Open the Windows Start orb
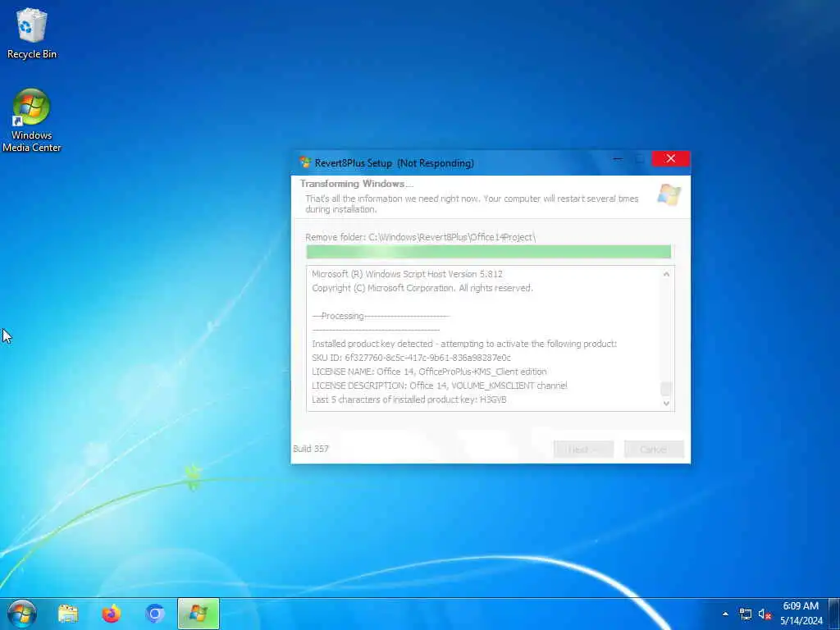 [22, 614]
